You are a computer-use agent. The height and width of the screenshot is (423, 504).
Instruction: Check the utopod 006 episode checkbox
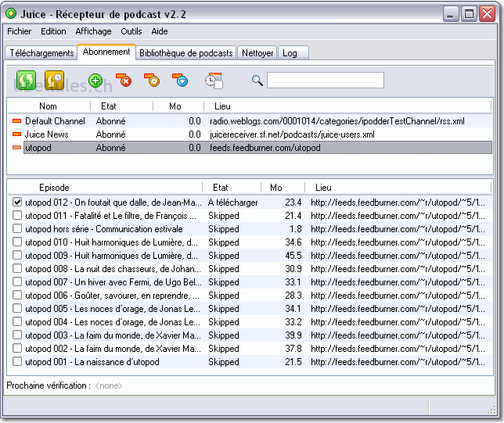click(x=17, y=296)
